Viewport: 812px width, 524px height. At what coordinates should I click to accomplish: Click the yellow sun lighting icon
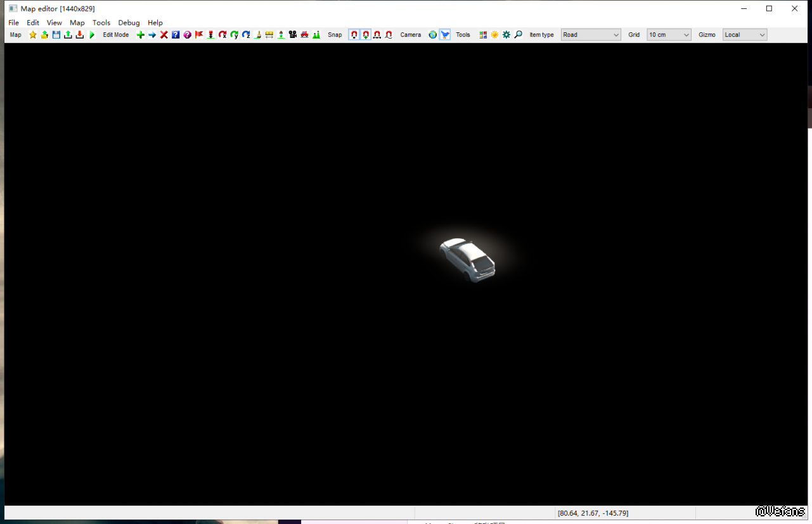pos(494,35)
